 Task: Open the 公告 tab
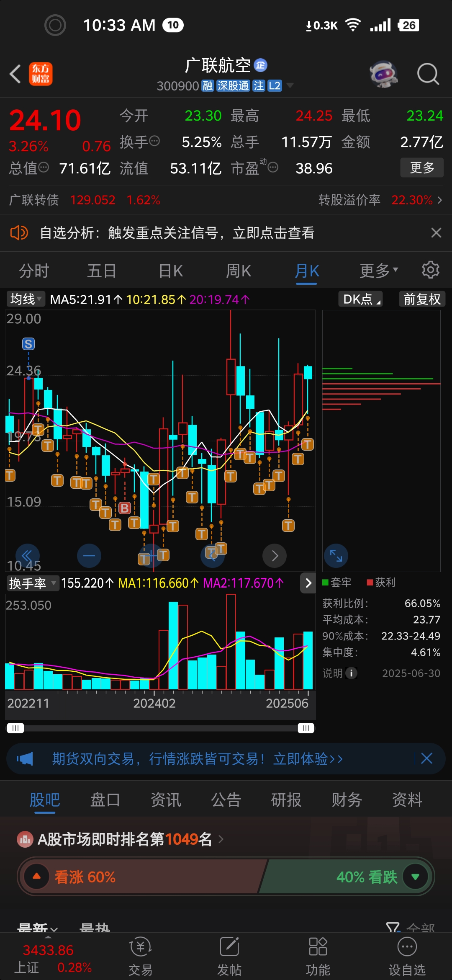[x=226, y=800]
